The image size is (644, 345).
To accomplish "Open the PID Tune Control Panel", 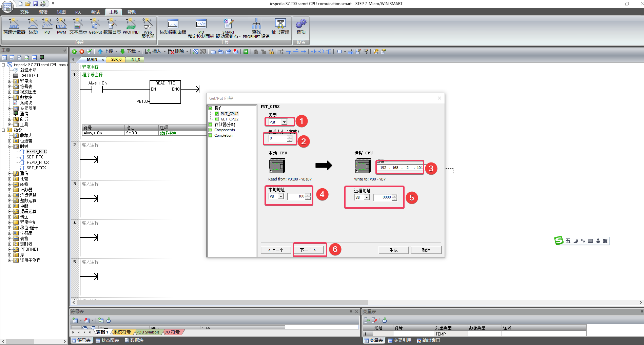I will pos(201,28).
